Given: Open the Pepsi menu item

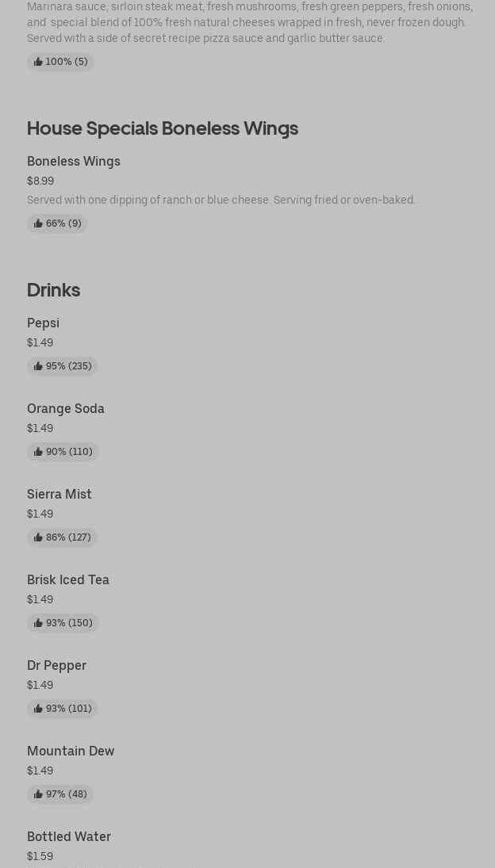Looking at the screenshot, I should [43, 323].
